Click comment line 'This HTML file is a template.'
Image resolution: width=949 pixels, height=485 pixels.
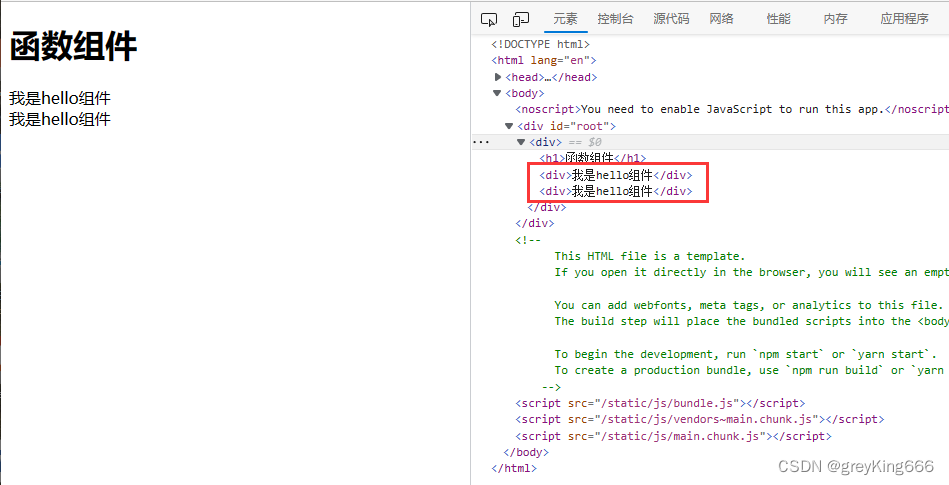[x=650, y=256]
